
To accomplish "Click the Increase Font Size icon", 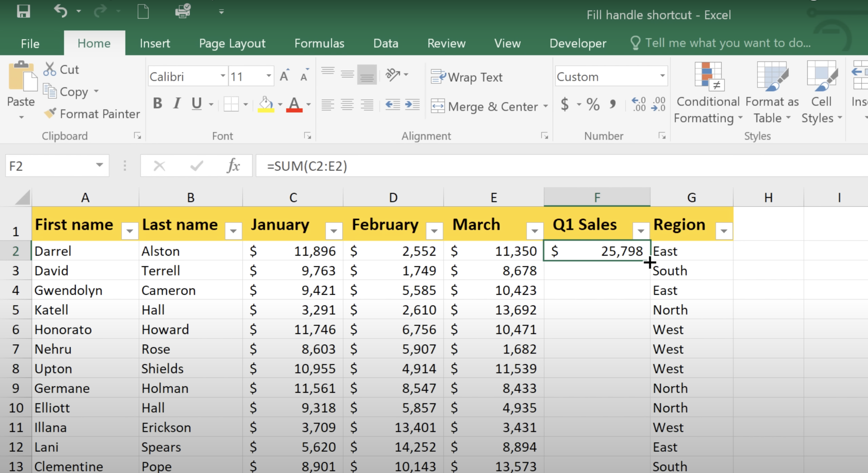I will (284, 76).
